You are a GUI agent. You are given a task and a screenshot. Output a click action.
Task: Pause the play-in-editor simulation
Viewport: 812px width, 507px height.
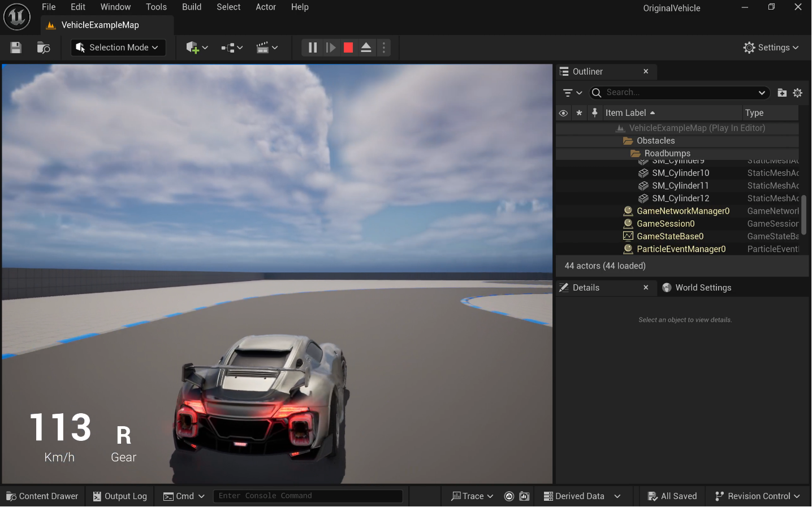313,47
